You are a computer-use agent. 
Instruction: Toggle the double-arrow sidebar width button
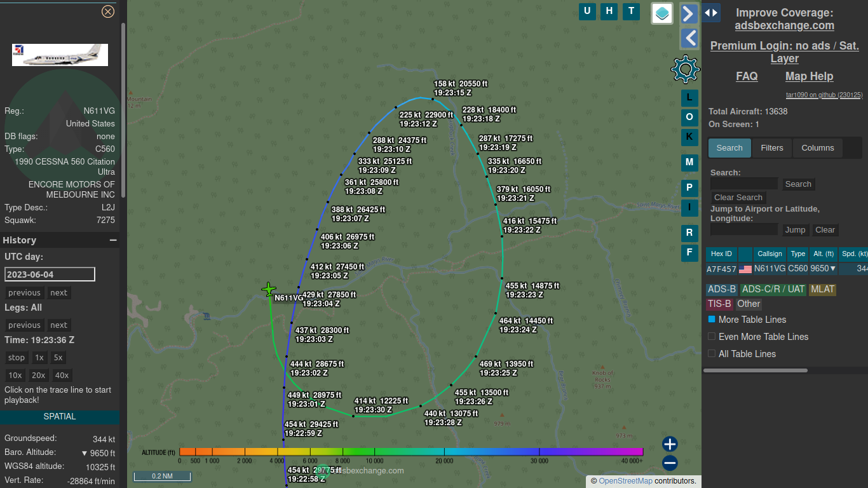tap(711, 13)
